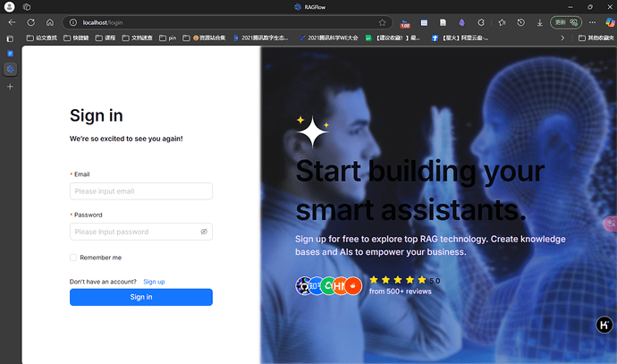This screenshot has height=364, width=617.
Task: Click the profile avatar in title bar
Action: coord(10,6)
